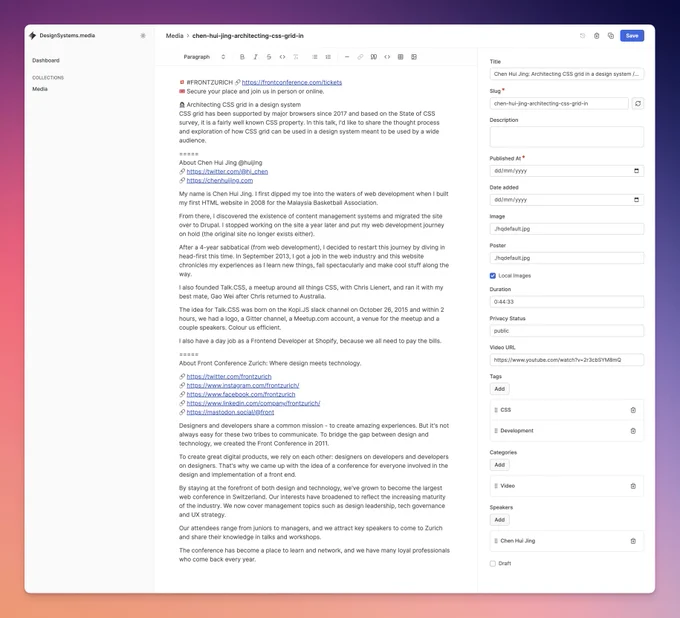Click the last editor toolbar icon
The image size is (680, 618).
point(414,57)
